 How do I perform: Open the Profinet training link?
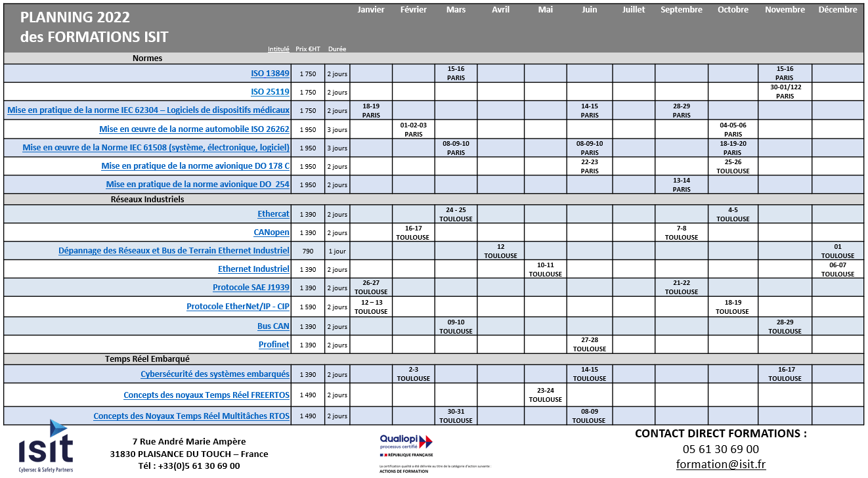[x=274, y=345]
